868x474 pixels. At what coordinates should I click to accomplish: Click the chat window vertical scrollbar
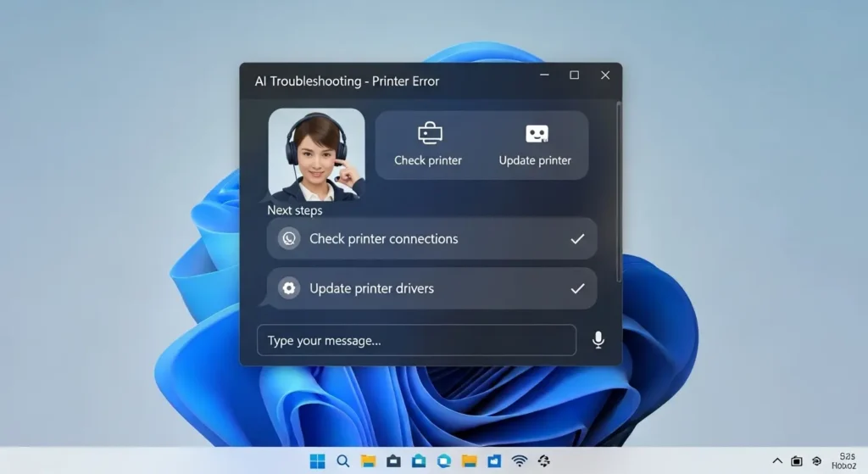point(618,192)
